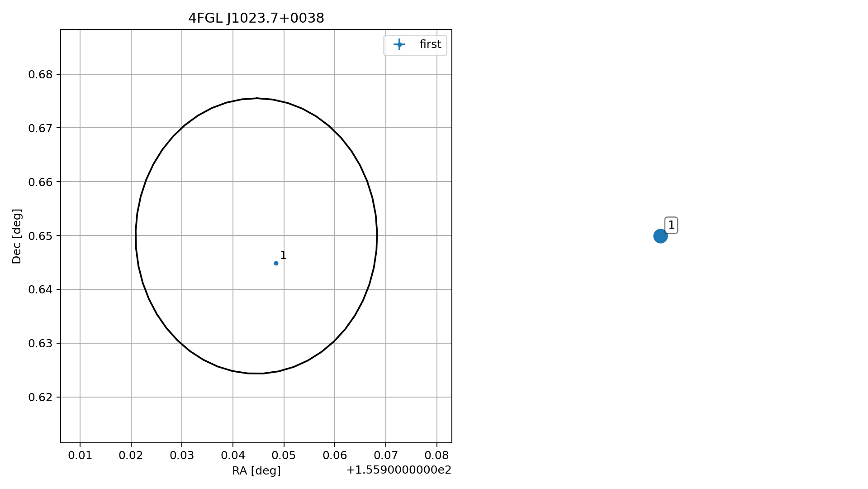The height and width of the screenshot is (489, 868).
Task: Click the x-axis tick label 0.04
Action: coord(233,455)
